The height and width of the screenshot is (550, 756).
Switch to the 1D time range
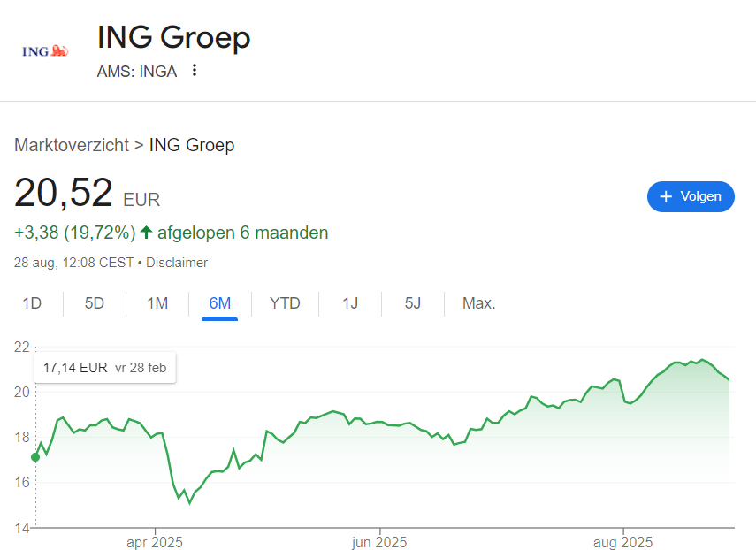[32, 303]
